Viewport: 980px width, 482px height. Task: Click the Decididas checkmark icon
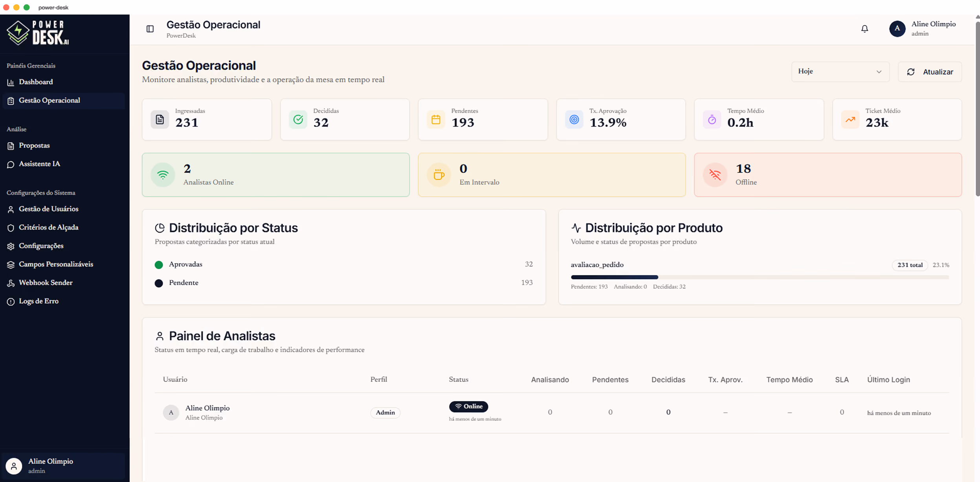[x=298, y=119]
